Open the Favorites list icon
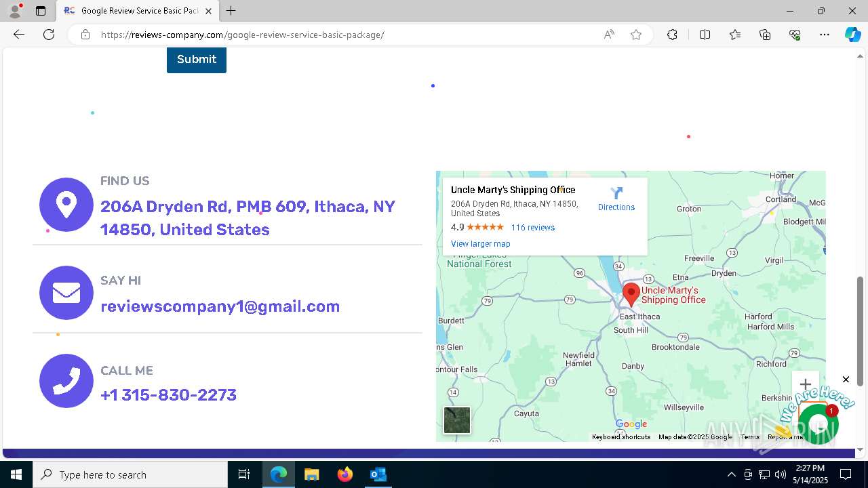 (x=735, y=35)
